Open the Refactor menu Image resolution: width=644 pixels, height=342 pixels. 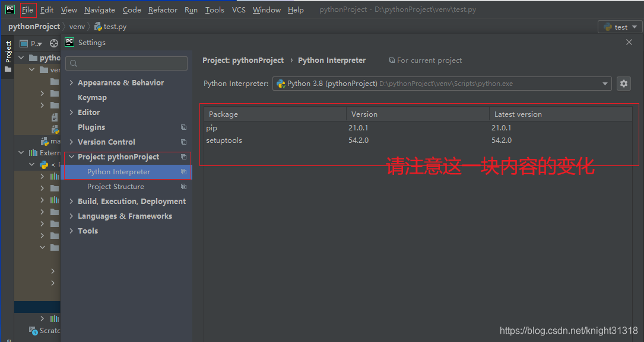163,10
